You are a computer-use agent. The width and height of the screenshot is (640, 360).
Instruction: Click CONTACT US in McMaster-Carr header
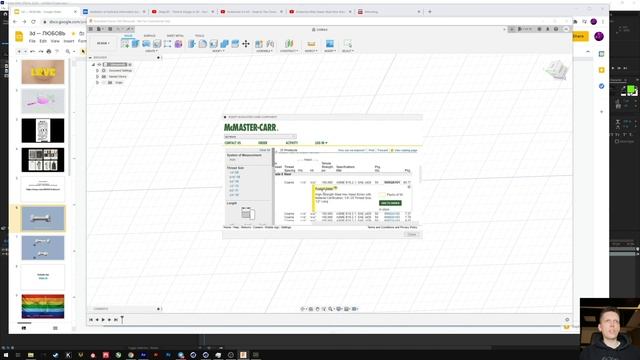[233, 143]
